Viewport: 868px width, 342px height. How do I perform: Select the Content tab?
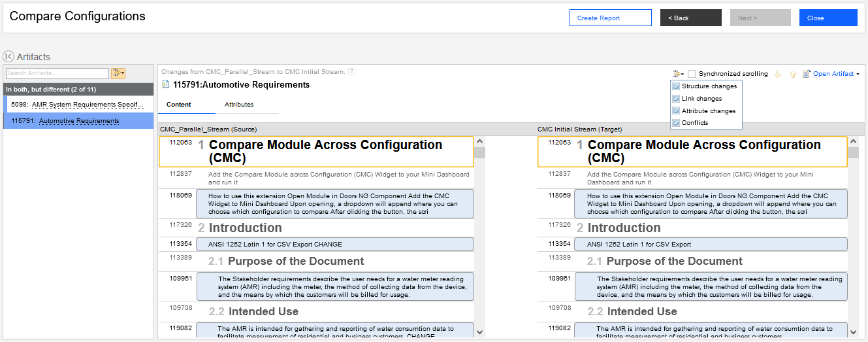click(179, 105)
